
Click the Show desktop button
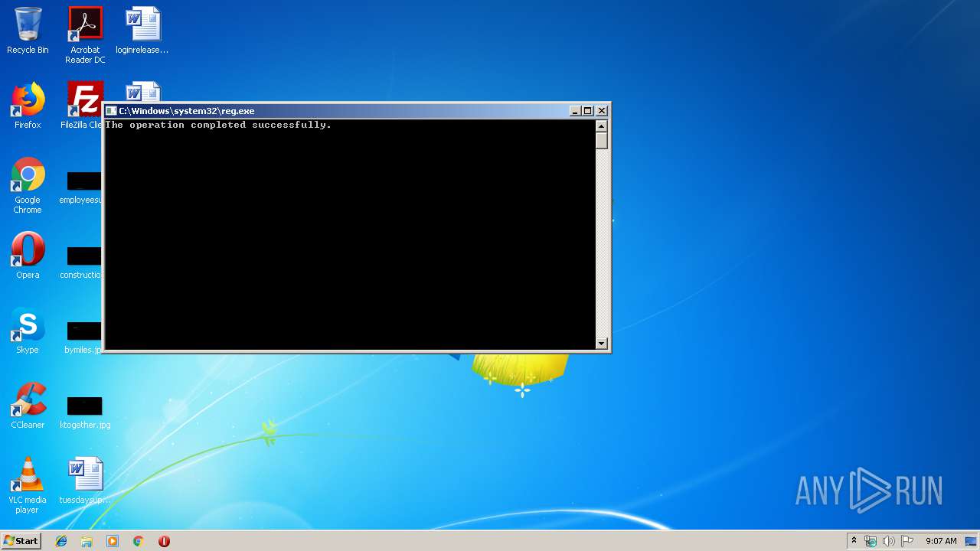pyautogui.click(x=971, y=541)
